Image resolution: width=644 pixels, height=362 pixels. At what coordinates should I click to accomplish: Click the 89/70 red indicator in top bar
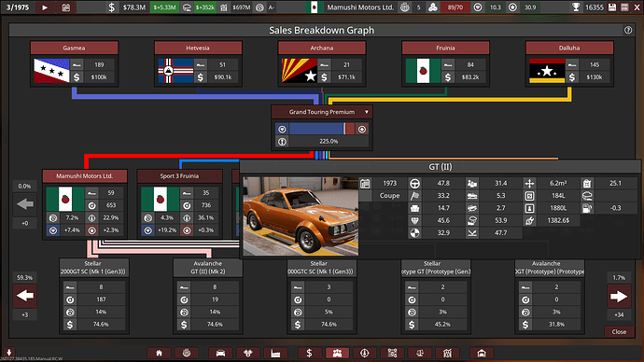coord(455,7)
